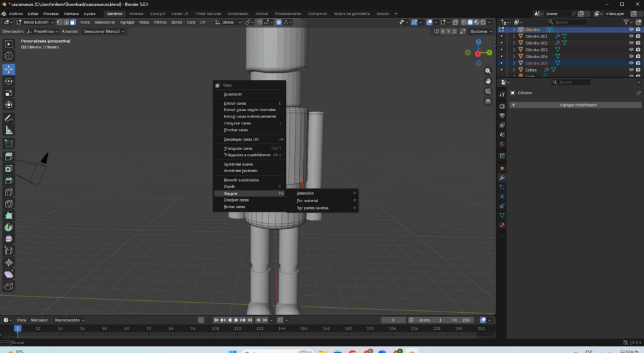Click the hand pan view icon
This screenshot has height=353, width=644.
488,81
